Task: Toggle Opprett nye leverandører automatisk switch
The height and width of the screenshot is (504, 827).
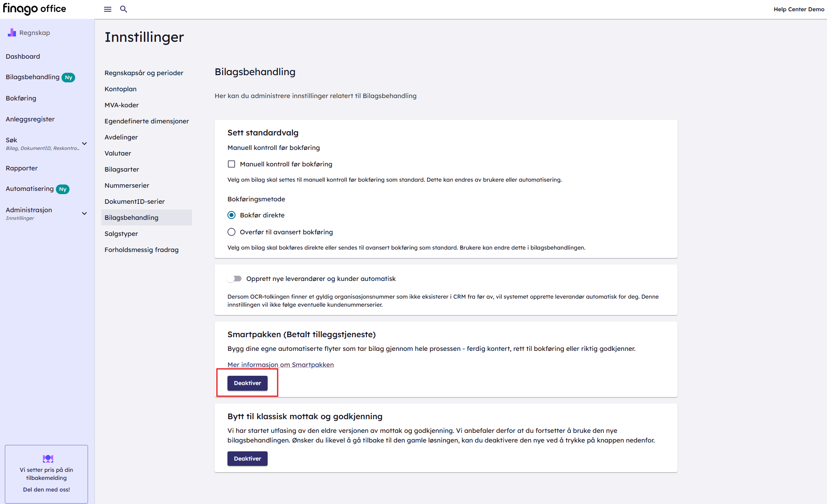Action: [234, 279]
